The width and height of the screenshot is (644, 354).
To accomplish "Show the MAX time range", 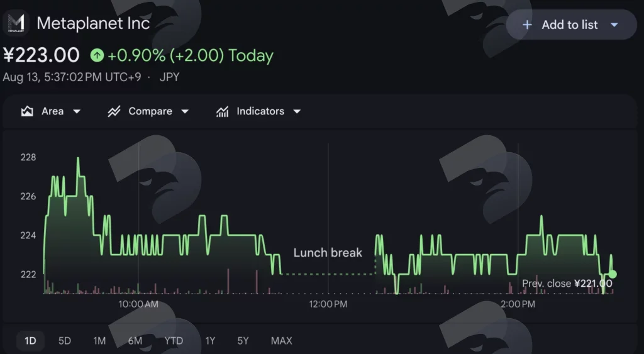I will point(282,341).
